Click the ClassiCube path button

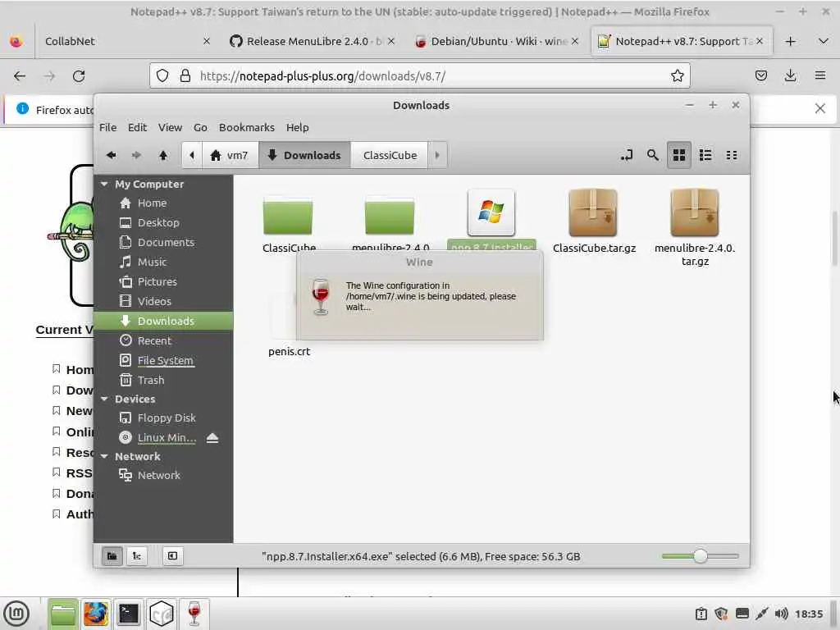click(390, 155)
